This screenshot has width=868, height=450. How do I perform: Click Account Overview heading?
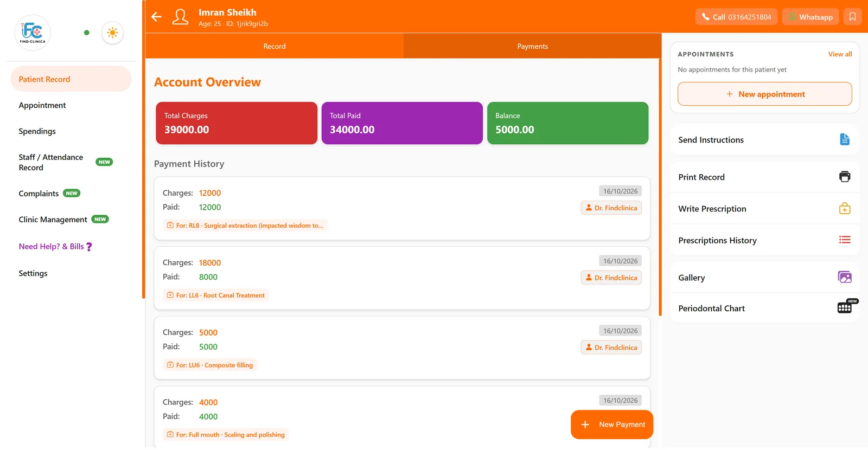[207, 82]
